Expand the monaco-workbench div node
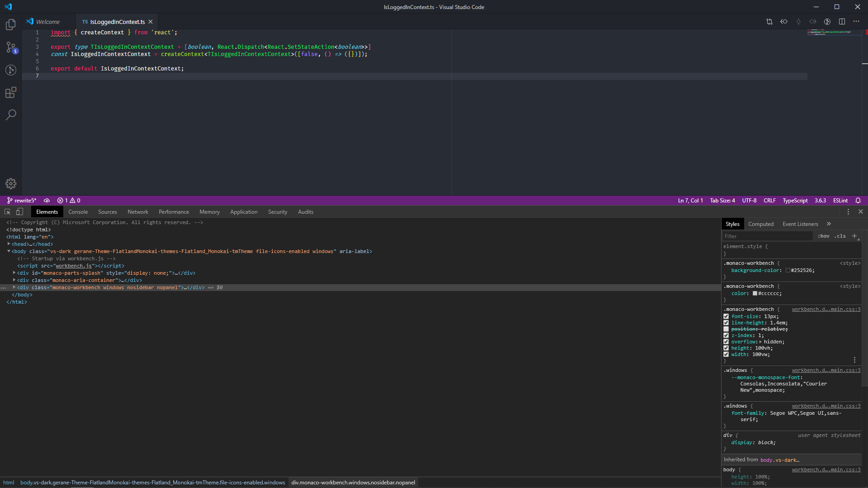The image size is (868, 488). click(x=14, y=287)
